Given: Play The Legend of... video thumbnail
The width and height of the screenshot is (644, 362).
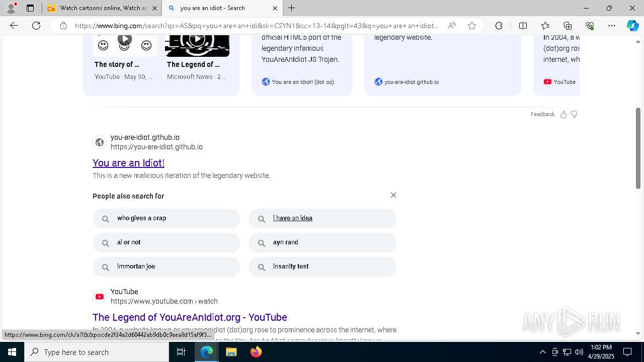Looking at the screenshot, I should pos(197,46).
